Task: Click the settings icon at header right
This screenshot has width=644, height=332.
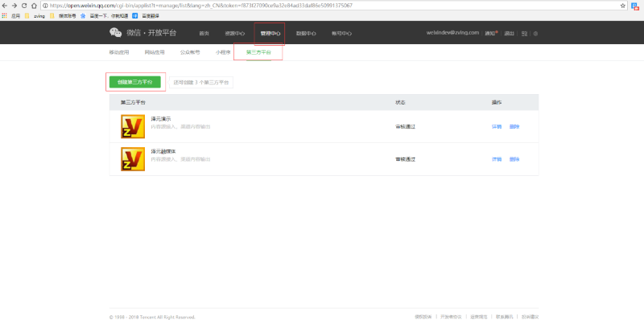Action: point(535,34)
